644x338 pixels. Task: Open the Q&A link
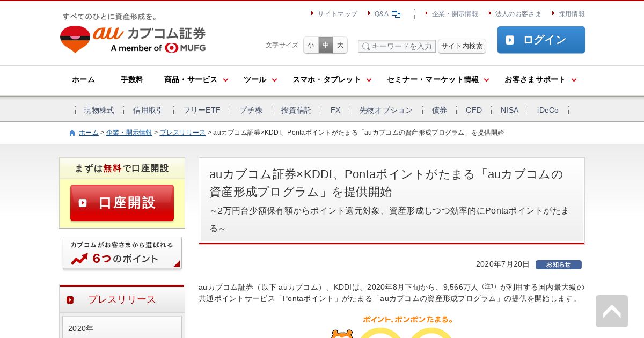coord(382,14)
